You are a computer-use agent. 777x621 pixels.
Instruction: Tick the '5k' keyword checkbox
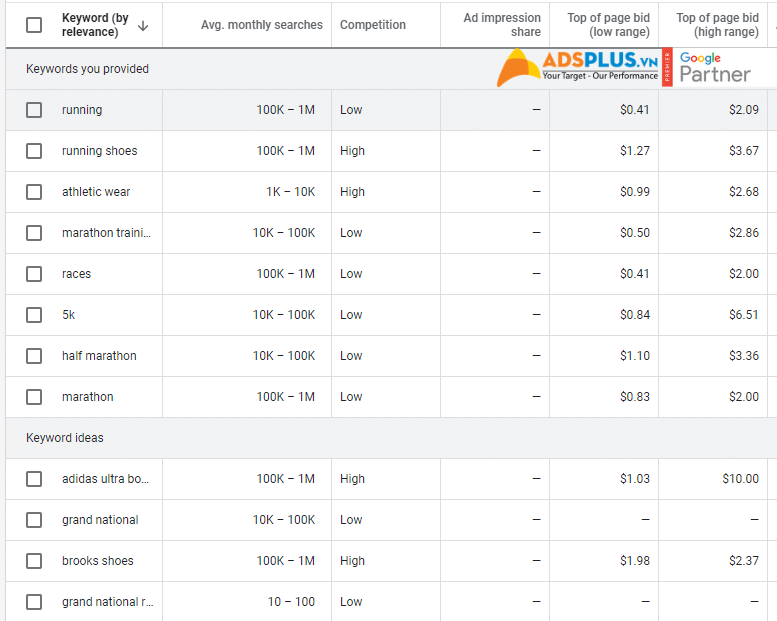(34, 315)
